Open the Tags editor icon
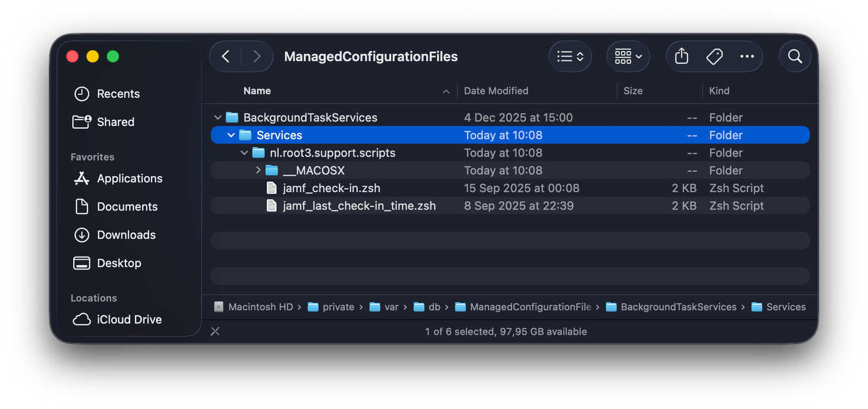The image size is (868, 409). click(714, 56)
